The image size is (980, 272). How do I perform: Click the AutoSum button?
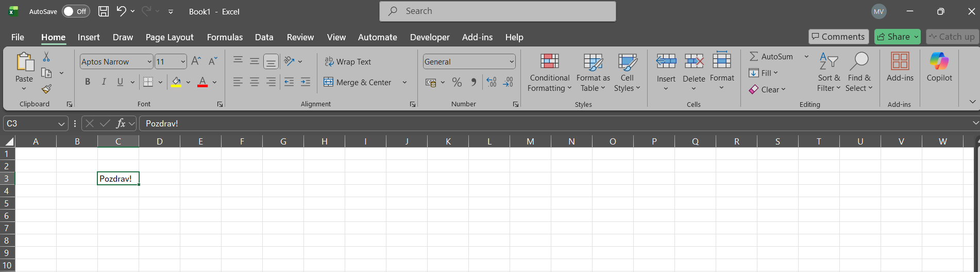point(771,56)
